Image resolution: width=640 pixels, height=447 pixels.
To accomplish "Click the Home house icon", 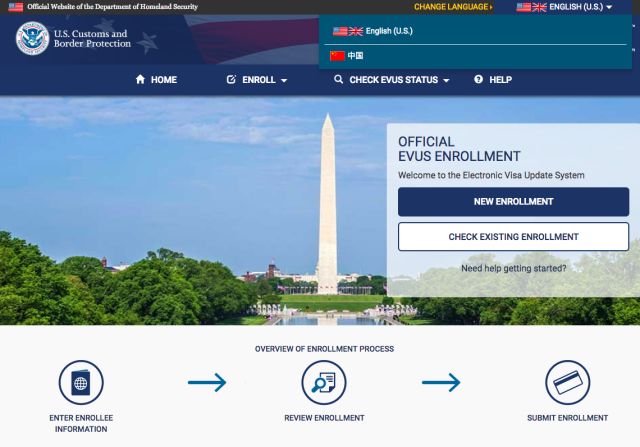I will pyautogui.click(x=140, y=79).
